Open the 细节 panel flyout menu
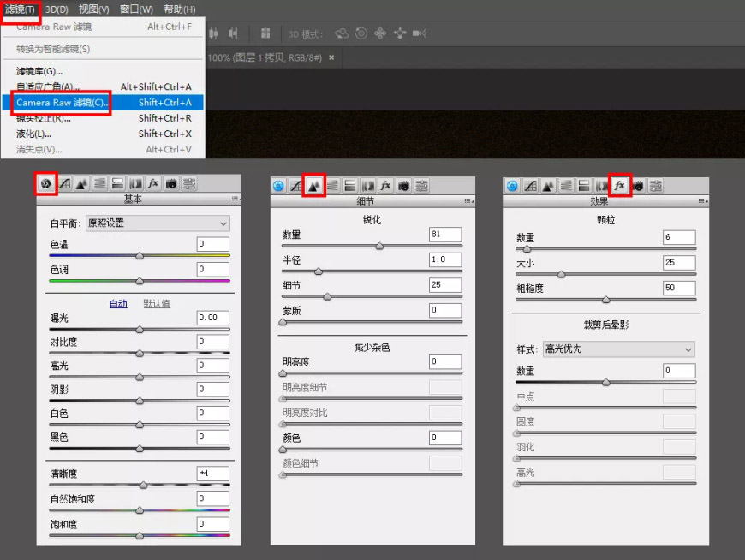The height and width of the screenshot is (560, 745). coord(469,201)
